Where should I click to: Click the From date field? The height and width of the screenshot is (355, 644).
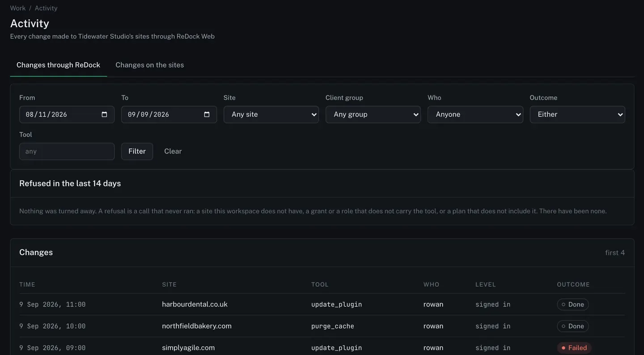pos(67,115)
